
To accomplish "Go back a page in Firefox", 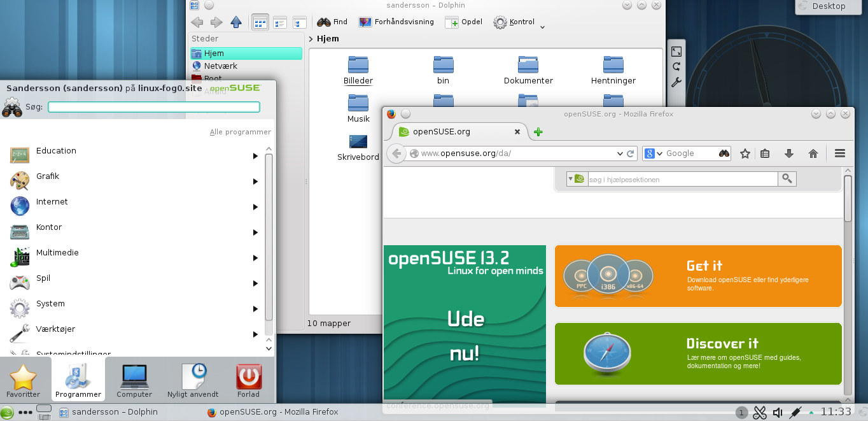I will tap(396, 153).
